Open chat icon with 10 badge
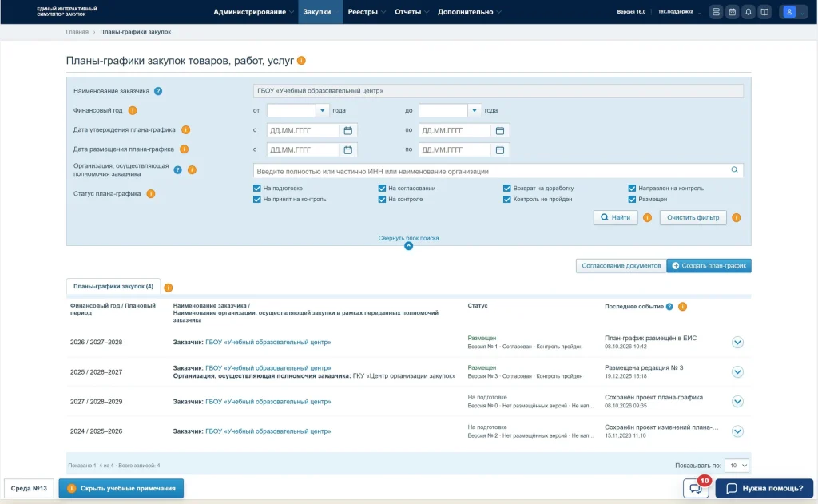This screenshot has width=818, height=504. pyautogui.click(x=696, y=488)
